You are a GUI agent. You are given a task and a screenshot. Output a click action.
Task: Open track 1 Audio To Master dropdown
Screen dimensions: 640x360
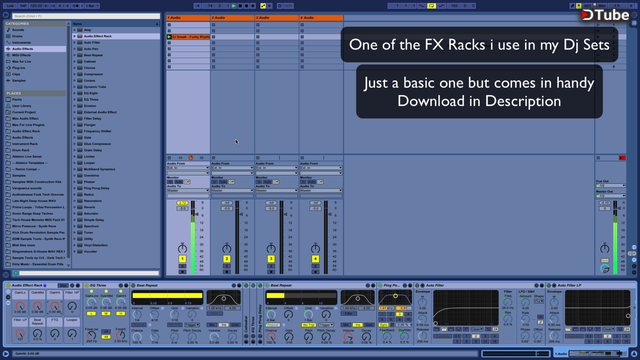pos(188,190)
